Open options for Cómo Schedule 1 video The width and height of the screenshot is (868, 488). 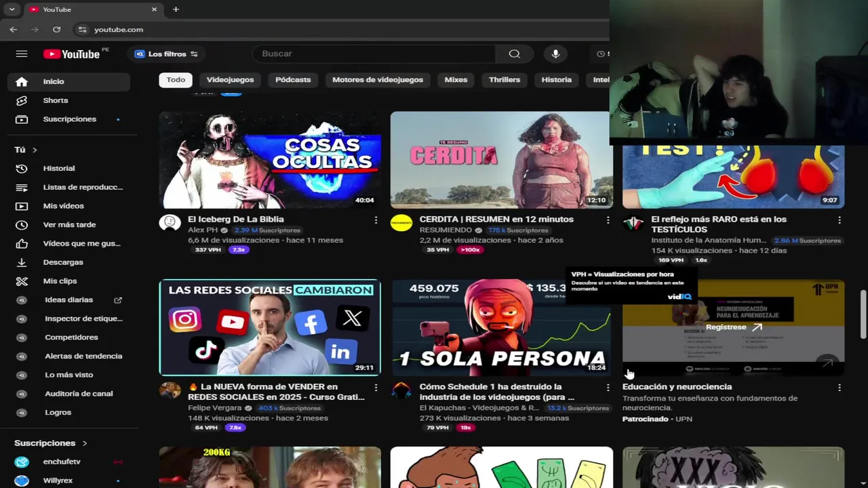pyautogui.click(x=608, y=388)
